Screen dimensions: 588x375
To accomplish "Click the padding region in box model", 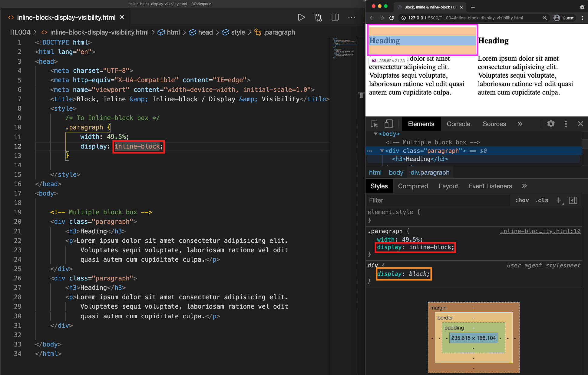I will (x=454, y=328).
